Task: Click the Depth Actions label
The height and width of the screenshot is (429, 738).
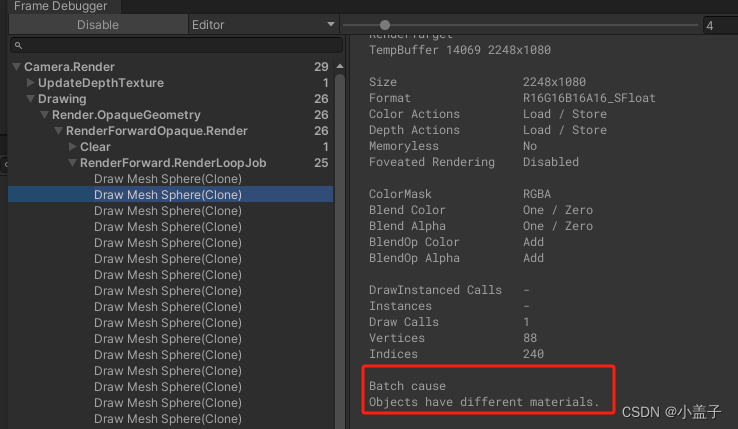Action: [414, 130]
